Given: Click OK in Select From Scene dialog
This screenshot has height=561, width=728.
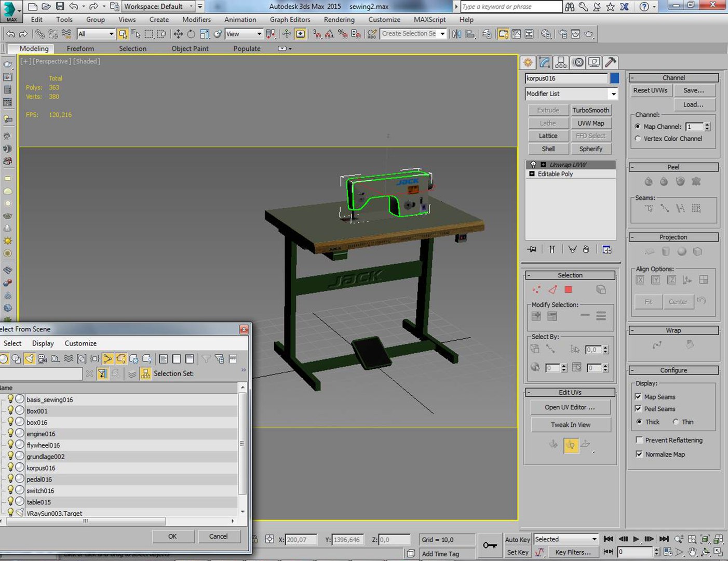Looking at the screenshot, I should [173, 537].
